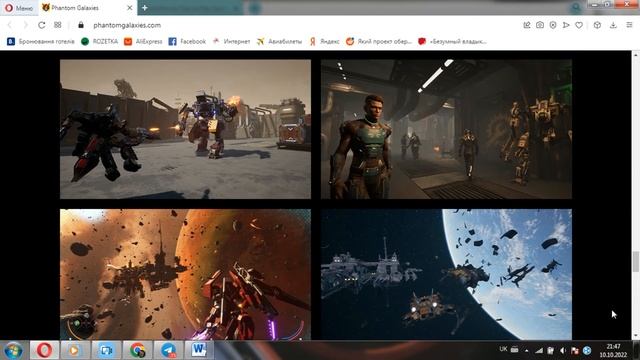Open the Easy Setup menu icon

[x=629, y=25]
